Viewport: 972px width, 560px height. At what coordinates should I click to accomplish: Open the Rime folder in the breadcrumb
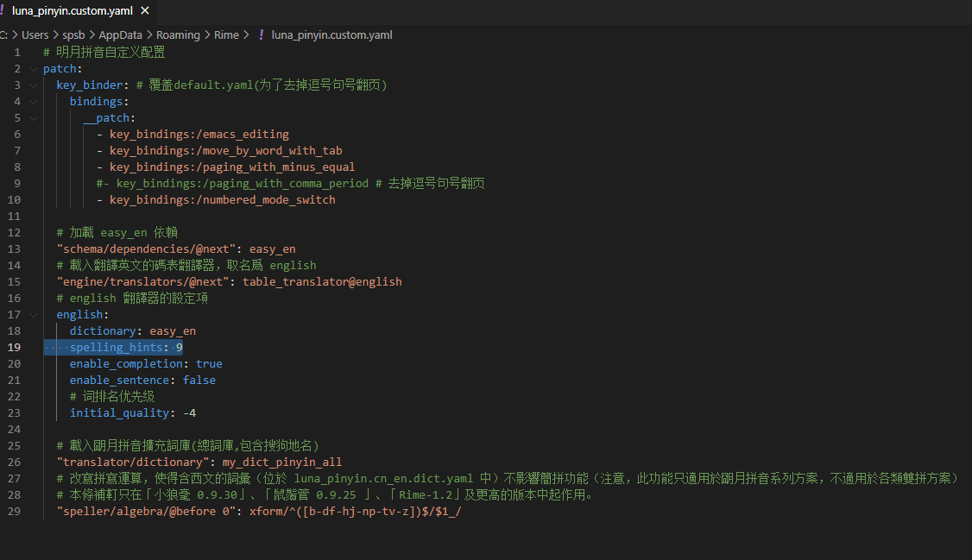[x=226, y=35]
